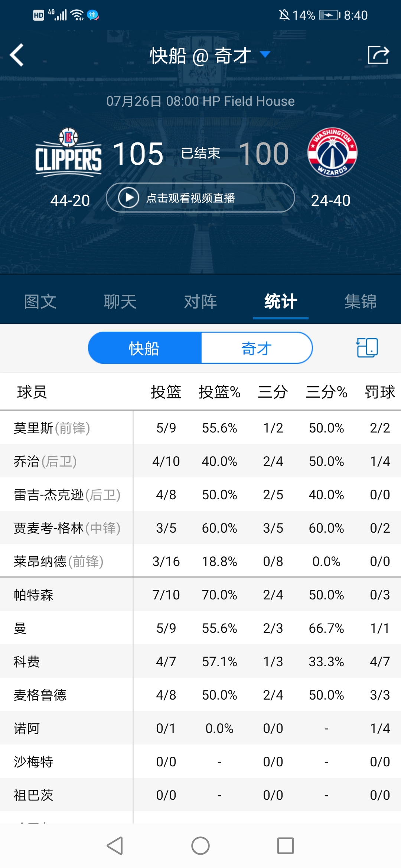
Task: Tap the rotate screen table icon
Action: click(x=367, y=348)
